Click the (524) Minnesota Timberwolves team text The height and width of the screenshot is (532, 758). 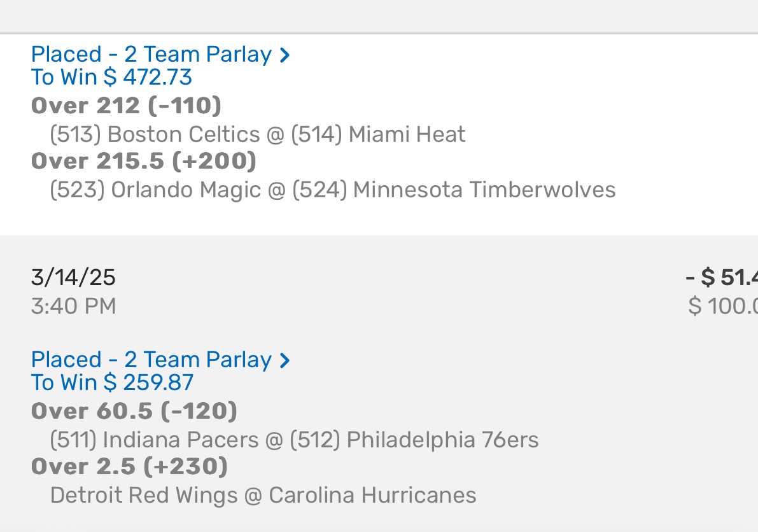(454, 190)
